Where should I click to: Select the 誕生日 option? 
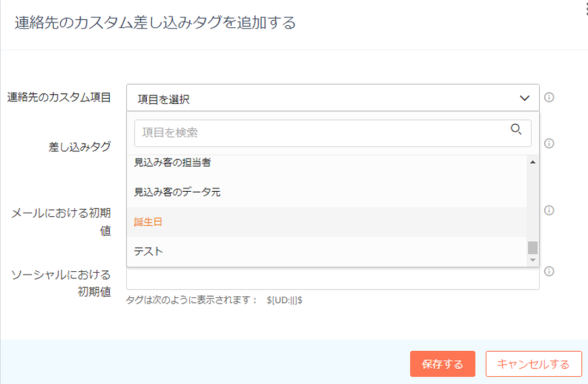[x=148, y=222]
